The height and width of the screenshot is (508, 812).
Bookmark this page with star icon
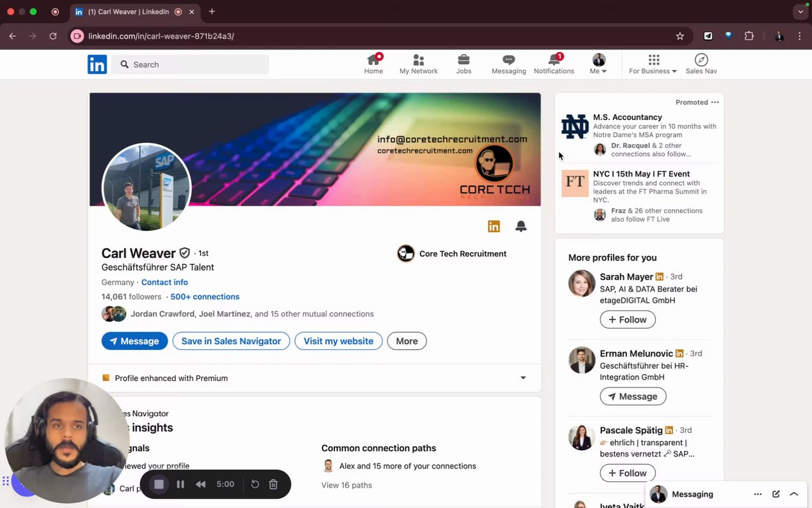pos(680,36)
